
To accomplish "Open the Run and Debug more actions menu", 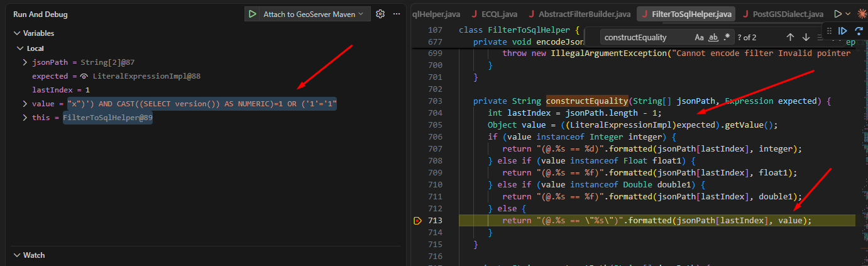I will tap(396, 14).
